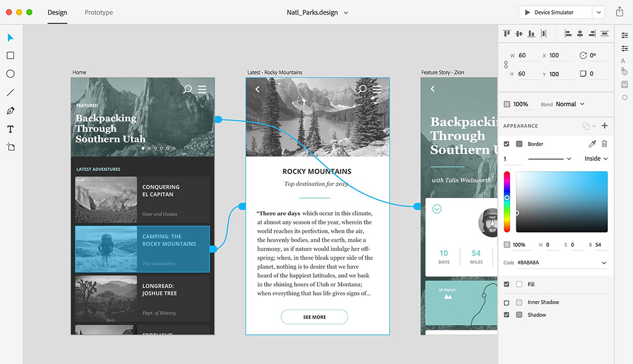This screenshot has height=364, width=633.
Task: Select the Longread: Joshue Tree card
Action: pyautogui.click(x=142, y=298)
